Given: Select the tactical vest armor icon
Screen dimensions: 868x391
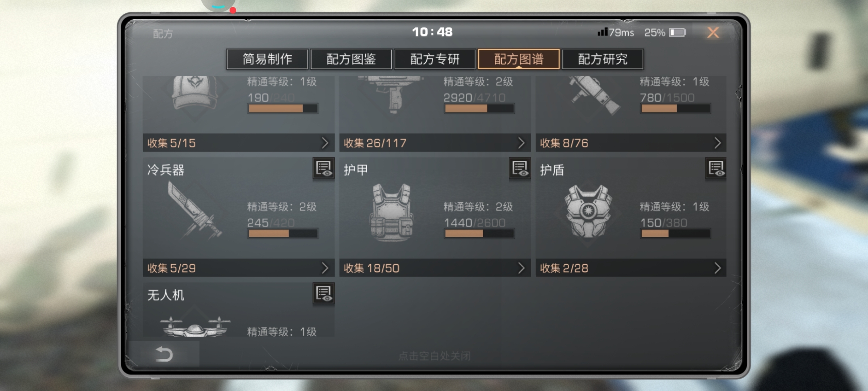Looking at the screenshot, I should (x=391, y=213).
